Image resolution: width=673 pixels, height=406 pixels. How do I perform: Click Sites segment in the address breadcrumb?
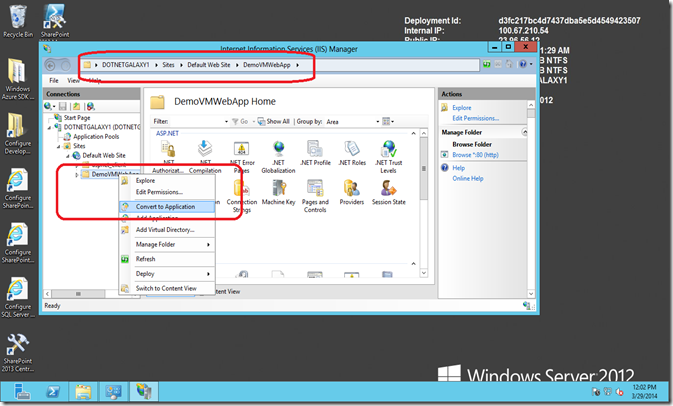tap(168, 65)
